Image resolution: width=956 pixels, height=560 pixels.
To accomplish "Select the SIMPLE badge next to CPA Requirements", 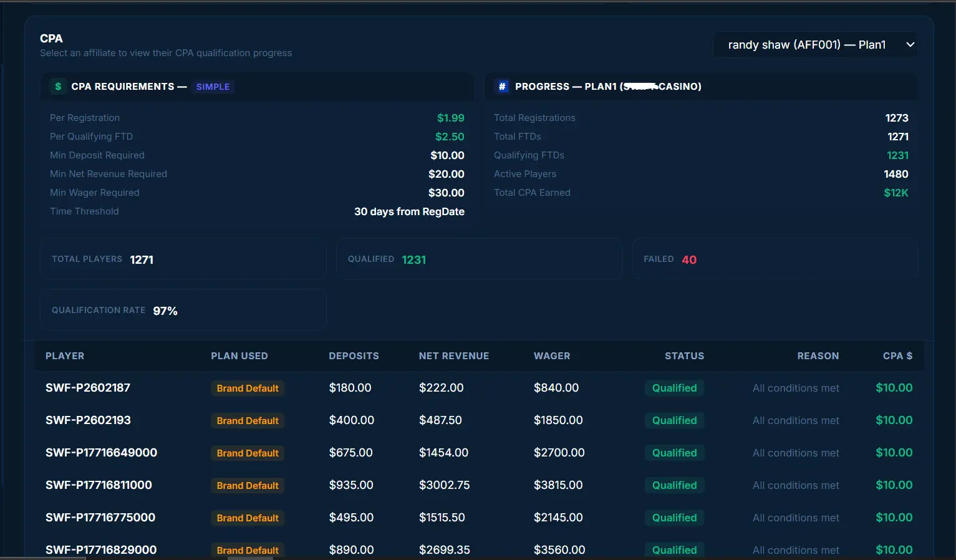I will coord(213,86).
